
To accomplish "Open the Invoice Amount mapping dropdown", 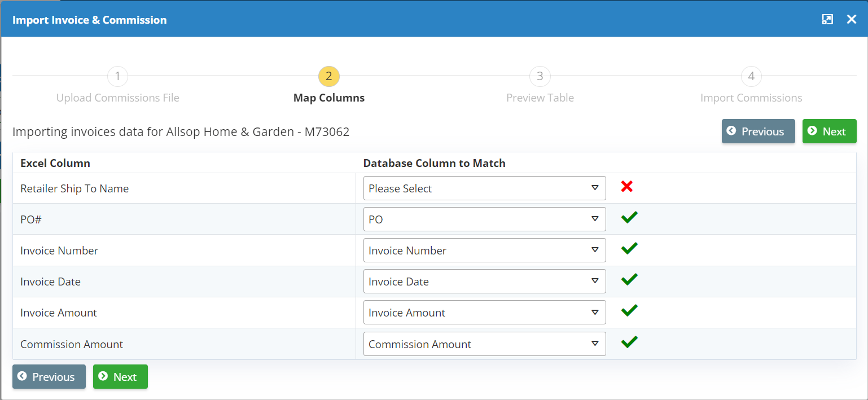I will click(484, 313).
